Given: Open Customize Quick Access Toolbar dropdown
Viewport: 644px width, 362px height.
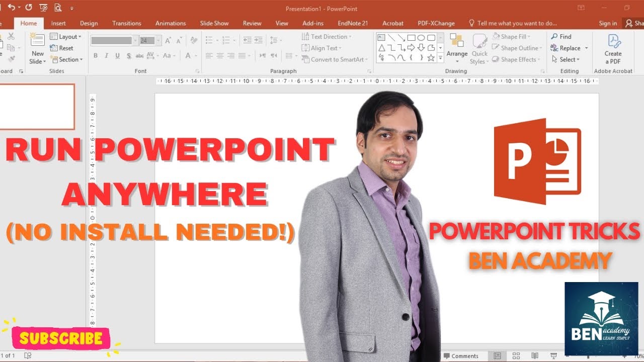Looking at the screenshot, I should pyautogui.click(x=72, y=8).
